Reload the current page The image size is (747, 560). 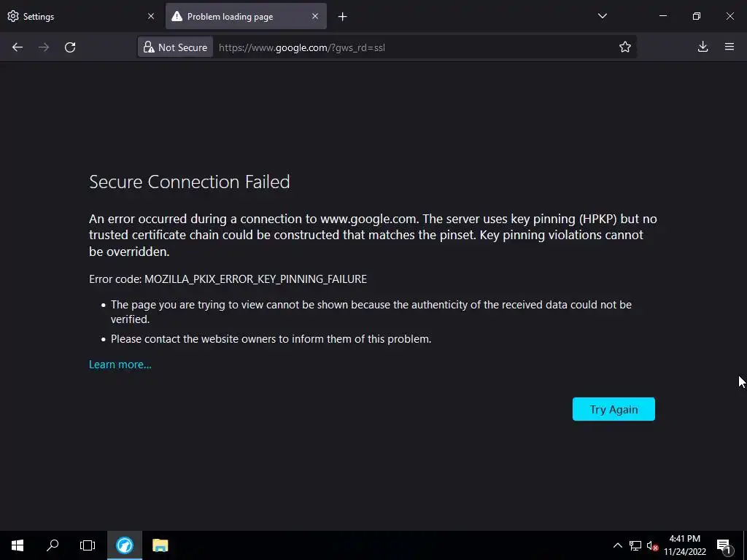70,47
